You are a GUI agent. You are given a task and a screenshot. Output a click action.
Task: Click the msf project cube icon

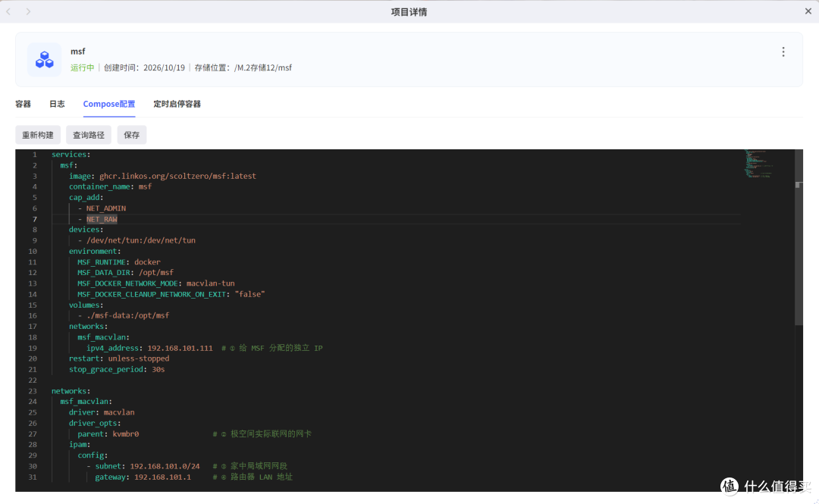(45, 60)
